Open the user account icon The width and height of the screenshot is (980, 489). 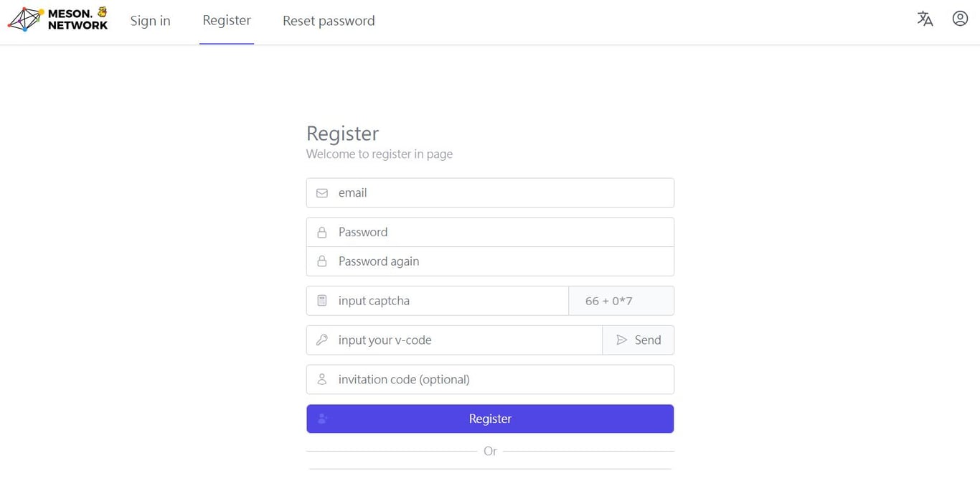960,19
